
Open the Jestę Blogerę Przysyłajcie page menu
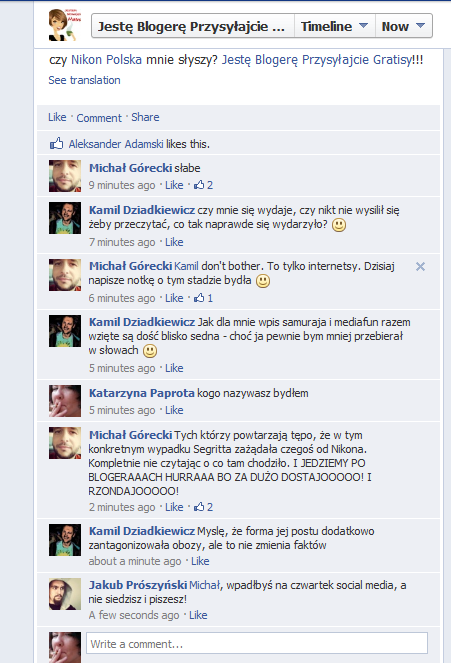(193, 26)
